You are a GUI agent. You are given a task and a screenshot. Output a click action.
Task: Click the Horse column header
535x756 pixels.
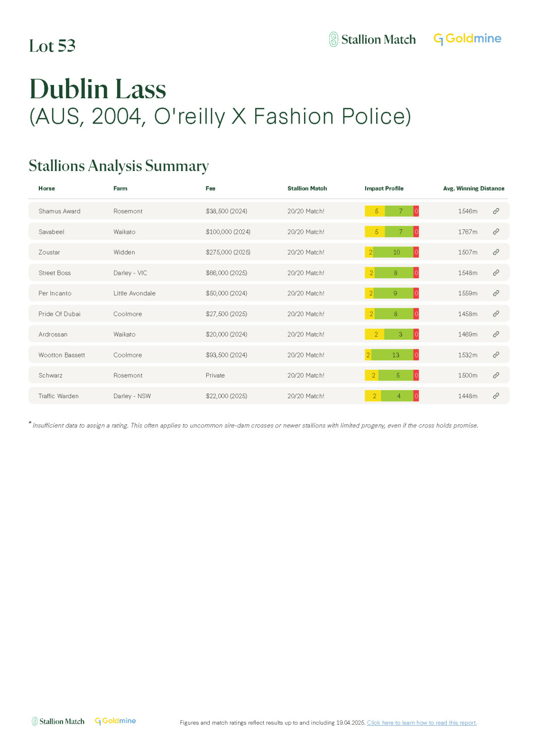[x=46, y=188]
